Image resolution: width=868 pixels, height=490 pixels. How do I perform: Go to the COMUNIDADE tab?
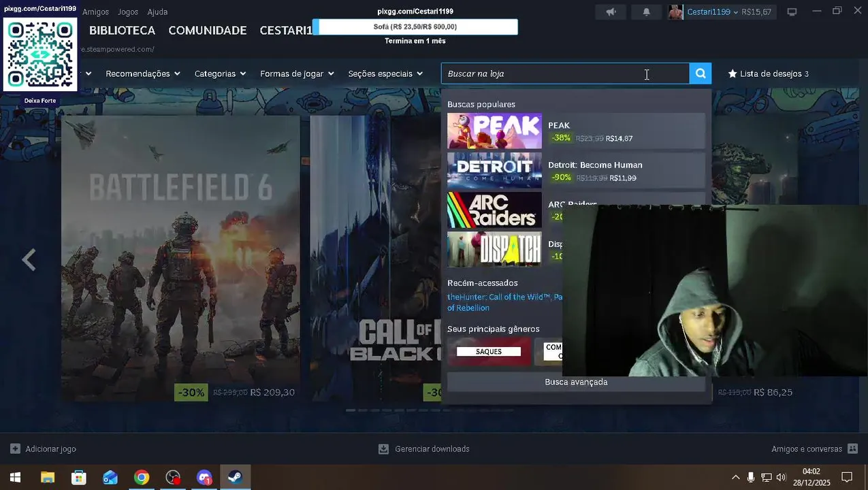tap(208, 31)
